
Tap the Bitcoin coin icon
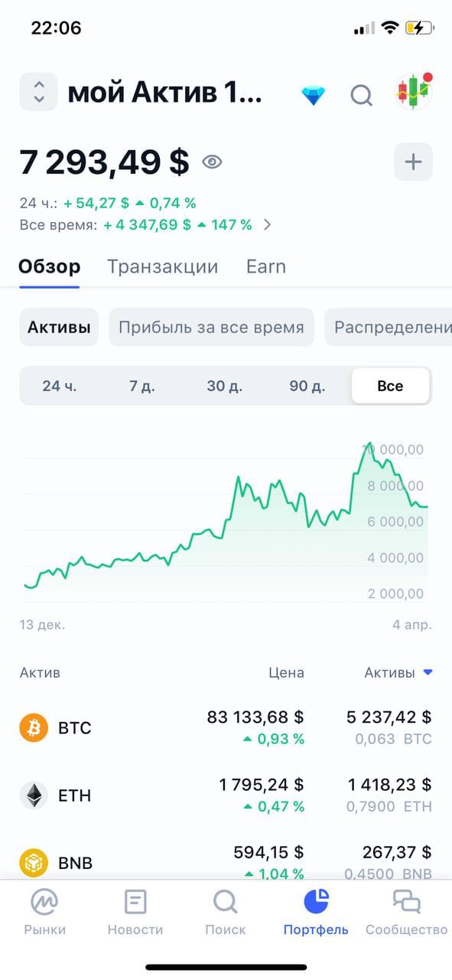pyautogui.click(x=34, y=727)
